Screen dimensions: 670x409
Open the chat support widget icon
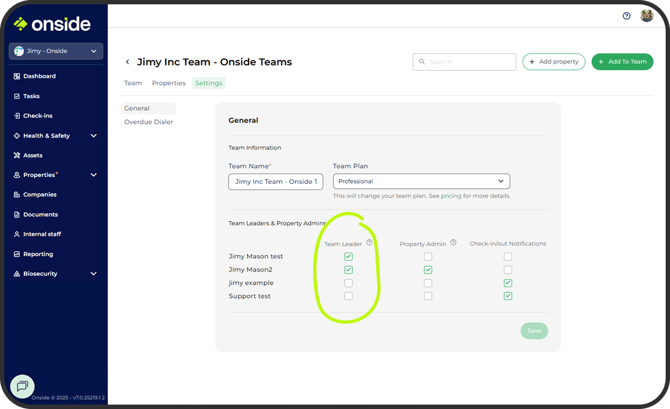pyautogui.click(x=22, y=386)
